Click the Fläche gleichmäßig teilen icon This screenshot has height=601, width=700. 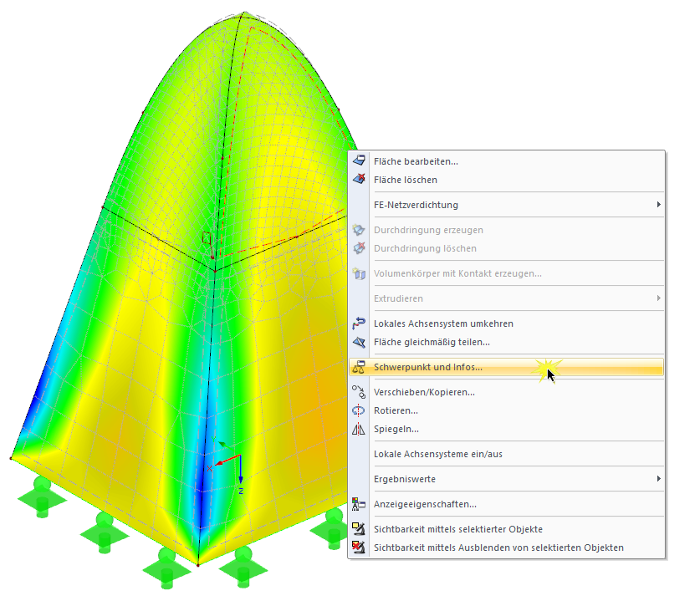coord(359,342)
